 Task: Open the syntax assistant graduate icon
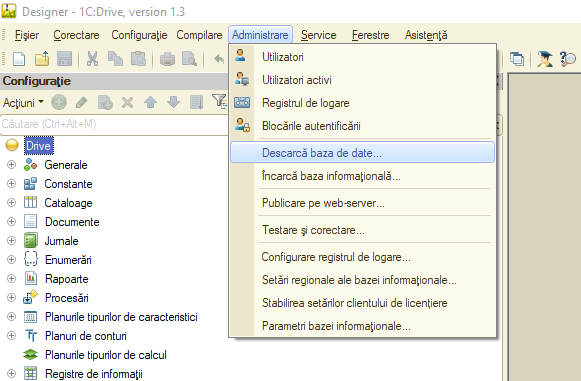pos(544,59)
